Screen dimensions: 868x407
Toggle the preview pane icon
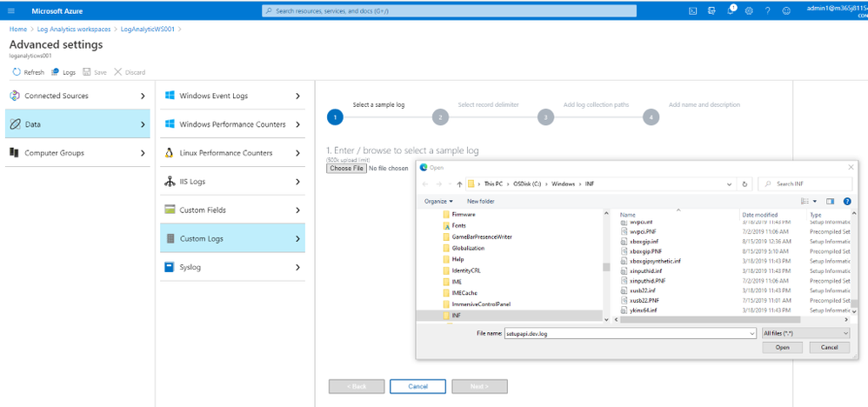pyautogui.click(x=830, y=202)
